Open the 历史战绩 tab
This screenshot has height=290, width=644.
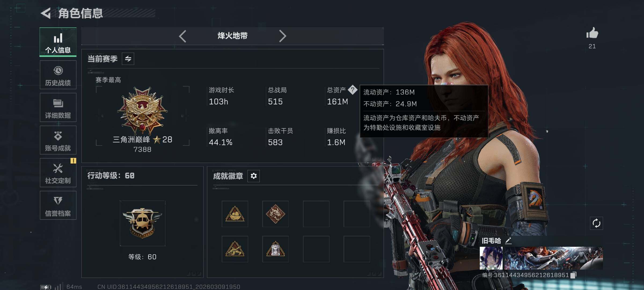(58, 75)
